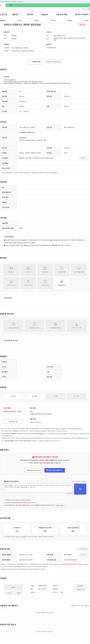Screen dimensions: 90x644
Task: Send the question with 전송 button
Action: point(80,489)
